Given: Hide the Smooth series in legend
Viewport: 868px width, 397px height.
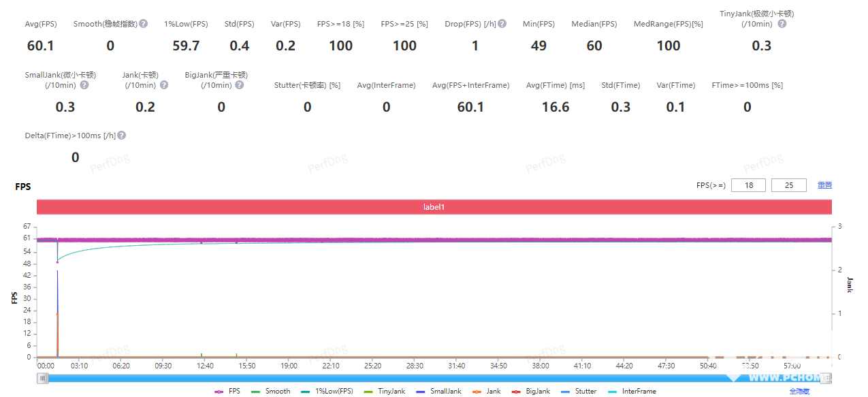Looking at the screenshot, I should (270, 392).
